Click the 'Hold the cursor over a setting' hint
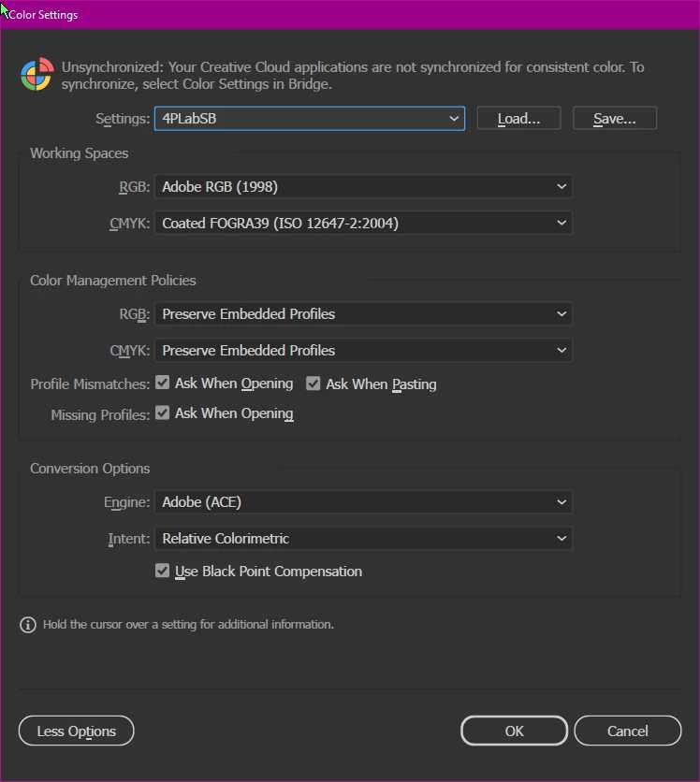The height and width of the screenshot is (782, 700). [189, 625]
